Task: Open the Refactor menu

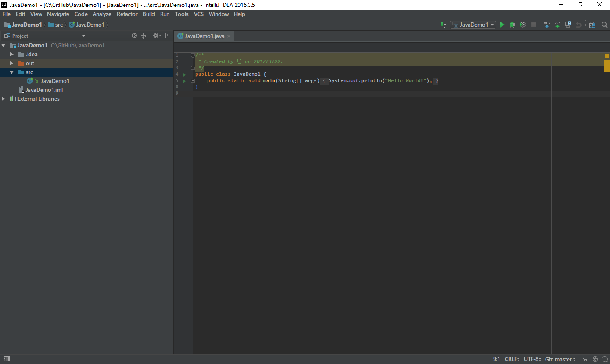Action: (127, 14)
